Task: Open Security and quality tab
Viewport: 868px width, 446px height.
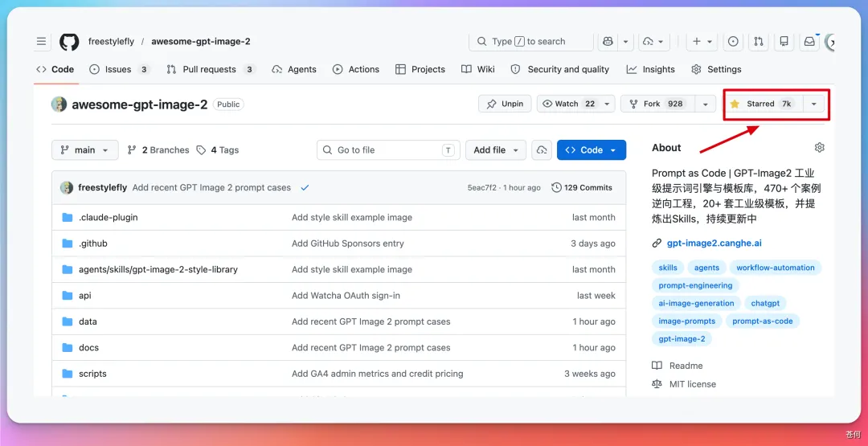Action: [559, 69]
